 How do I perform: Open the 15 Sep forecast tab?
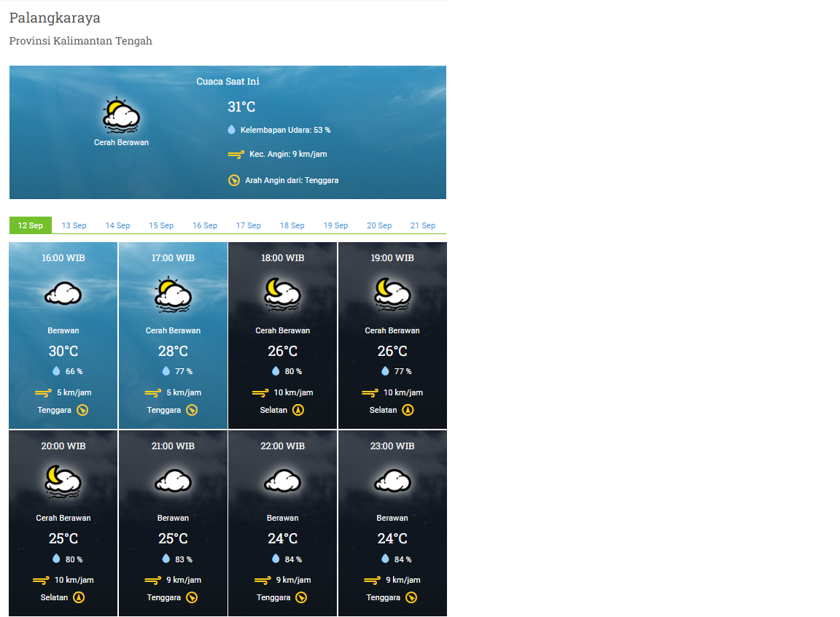tap(161, 225)
